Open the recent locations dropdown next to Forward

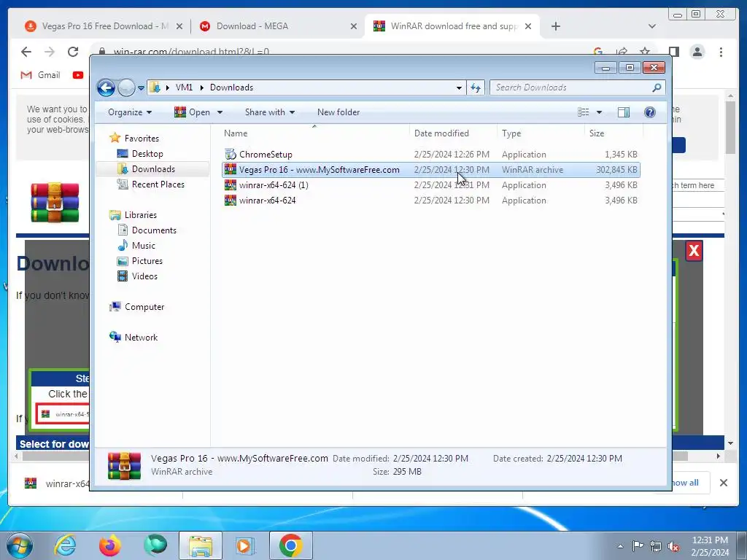(141, 88)
